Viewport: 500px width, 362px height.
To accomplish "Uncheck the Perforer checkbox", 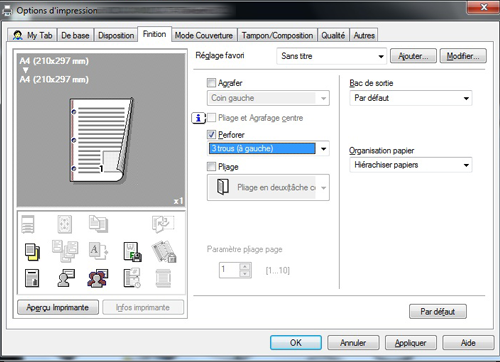I will tap(211, 134).
